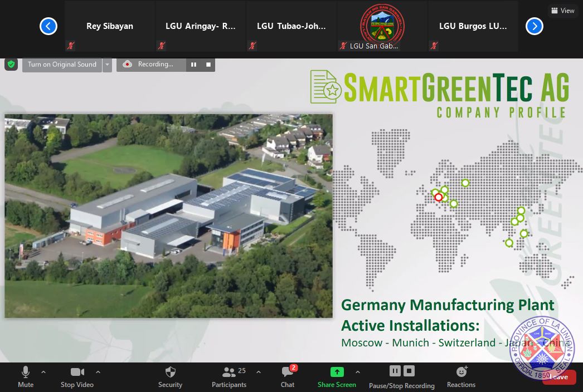Open the Participants panel

[x=229, y=377]
